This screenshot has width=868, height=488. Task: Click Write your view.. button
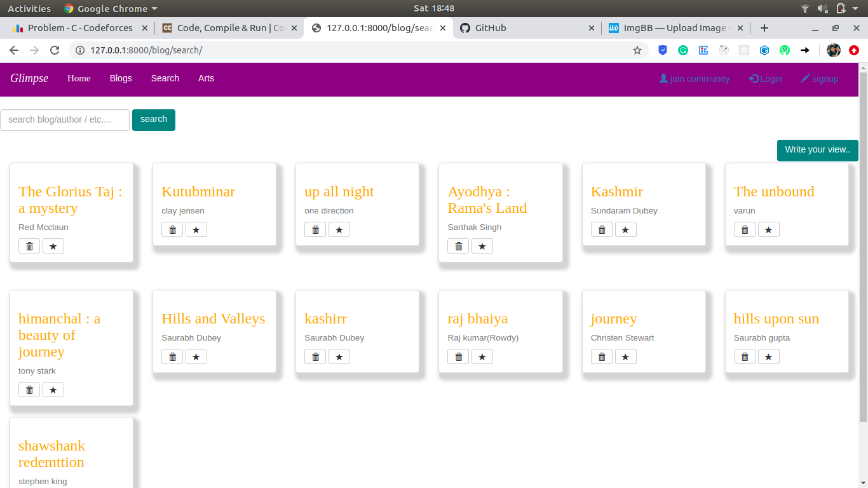pos(818,150)
